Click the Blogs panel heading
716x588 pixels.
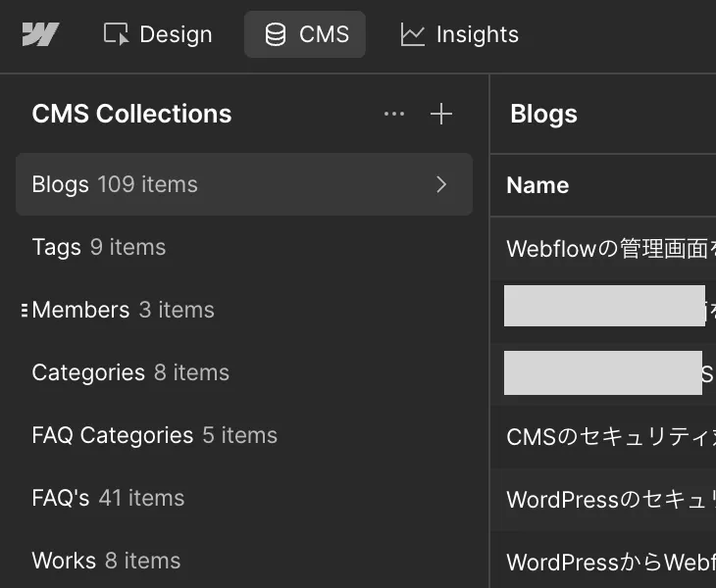pos(543,114)
